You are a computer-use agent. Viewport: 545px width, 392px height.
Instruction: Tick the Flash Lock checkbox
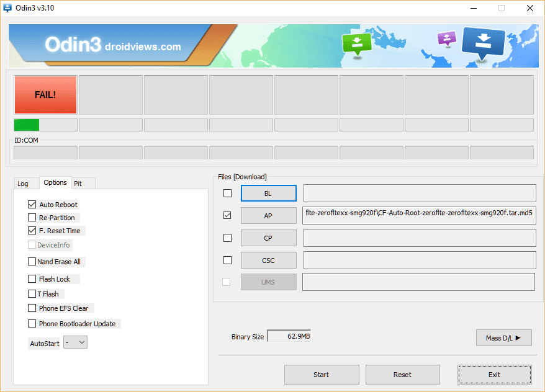click(x=32, y=279)
